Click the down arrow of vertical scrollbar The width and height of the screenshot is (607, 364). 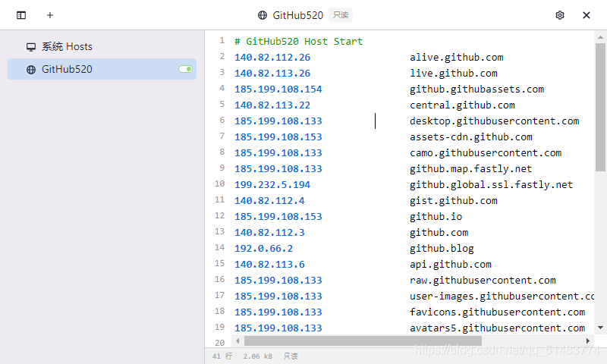tap(600, 328)
